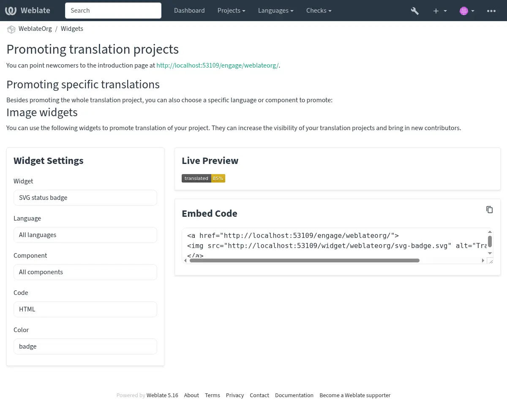Image resolution: width=507 pixels, height=420 pixels.
Task: Expand the Checks menu
Action: coord(319,11)
